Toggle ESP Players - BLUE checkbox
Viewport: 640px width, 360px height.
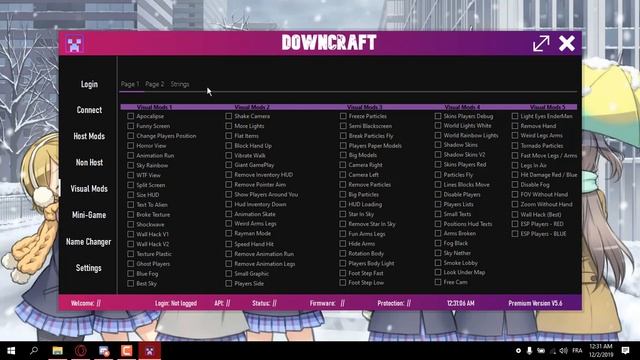coord(515,234)
